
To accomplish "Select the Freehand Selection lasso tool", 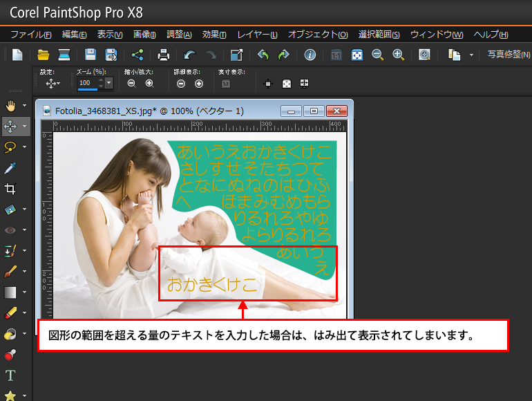I will pyautogui.click(x=10, y=147).
